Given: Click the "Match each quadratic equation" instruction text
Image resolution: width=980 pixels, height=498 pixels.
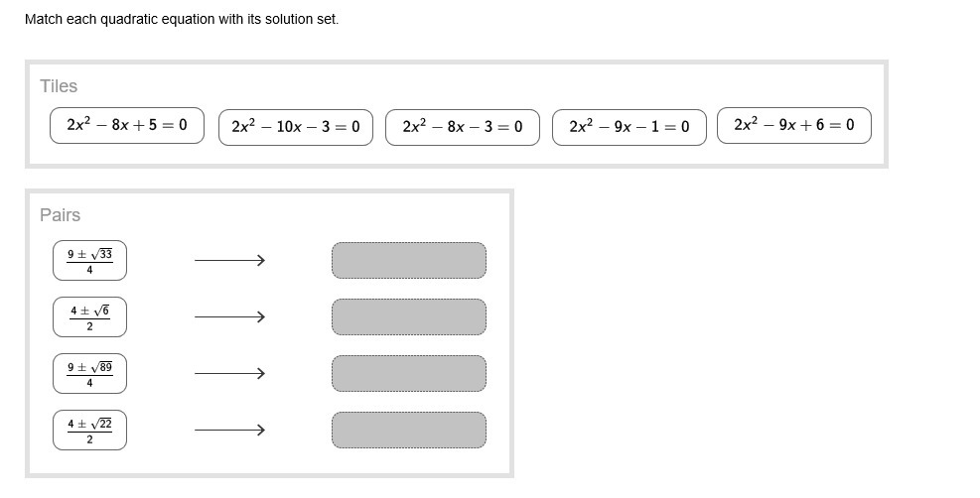Looking at the screenshot, I should [x=182, y=19].
